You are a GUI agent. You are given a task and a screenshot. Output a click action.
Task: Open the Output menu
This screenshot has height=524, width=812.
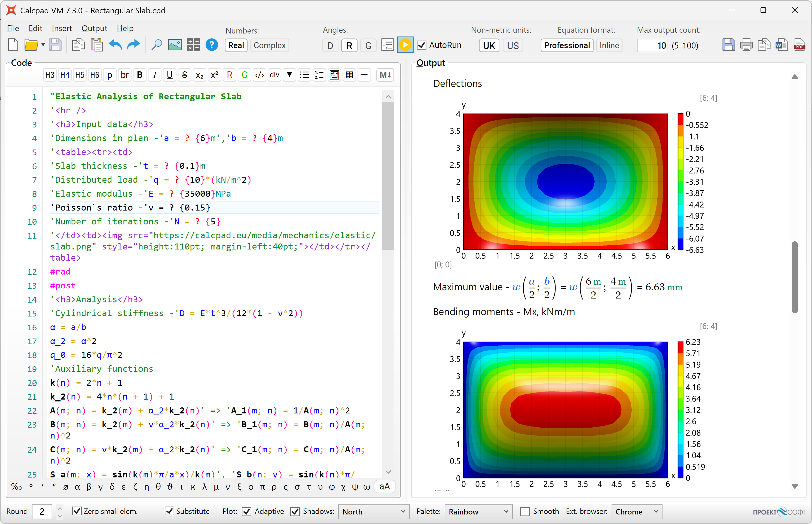[x=94, y=28]
